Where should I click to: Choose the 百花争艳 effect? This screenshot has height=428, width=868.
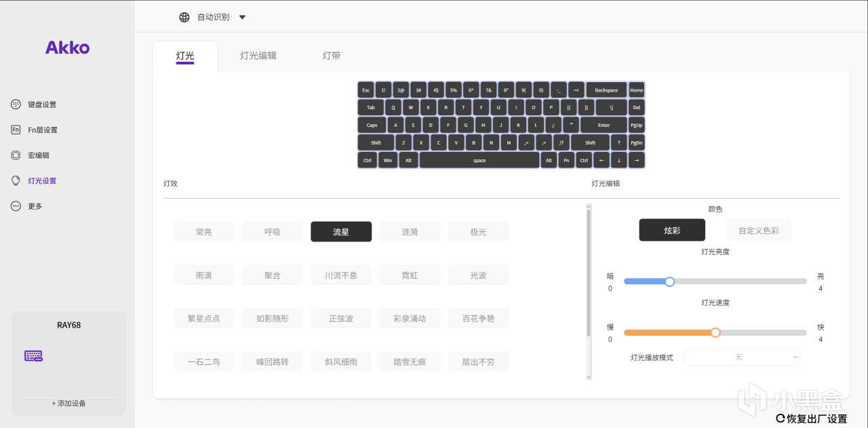point(479,318)
